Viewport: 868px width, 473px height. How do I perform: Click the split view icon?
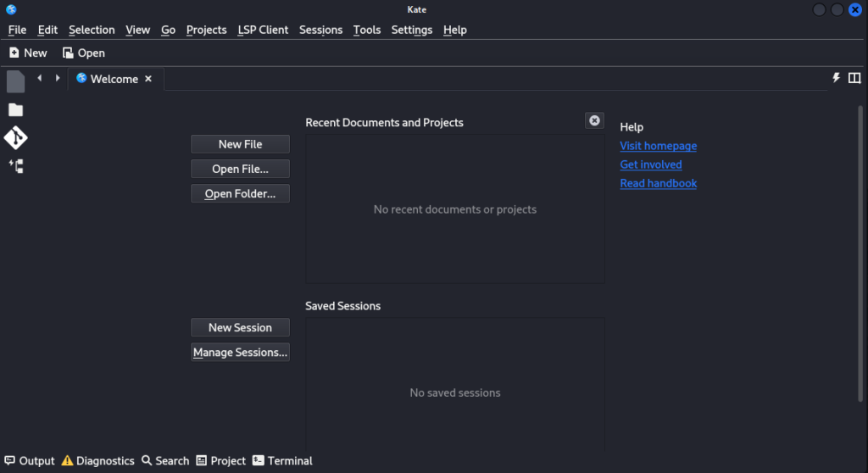pos(854,78)
